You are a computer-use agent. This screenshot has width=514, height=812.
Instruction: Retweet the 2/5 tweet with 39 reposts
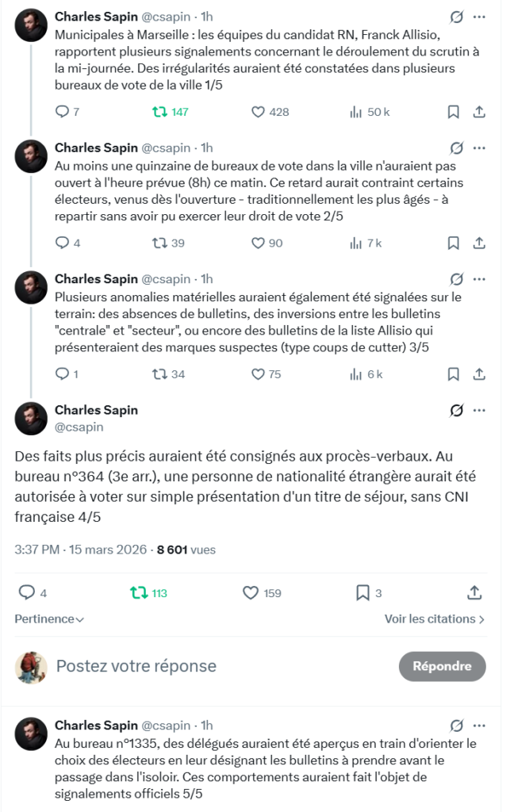(x=160, y=243)
